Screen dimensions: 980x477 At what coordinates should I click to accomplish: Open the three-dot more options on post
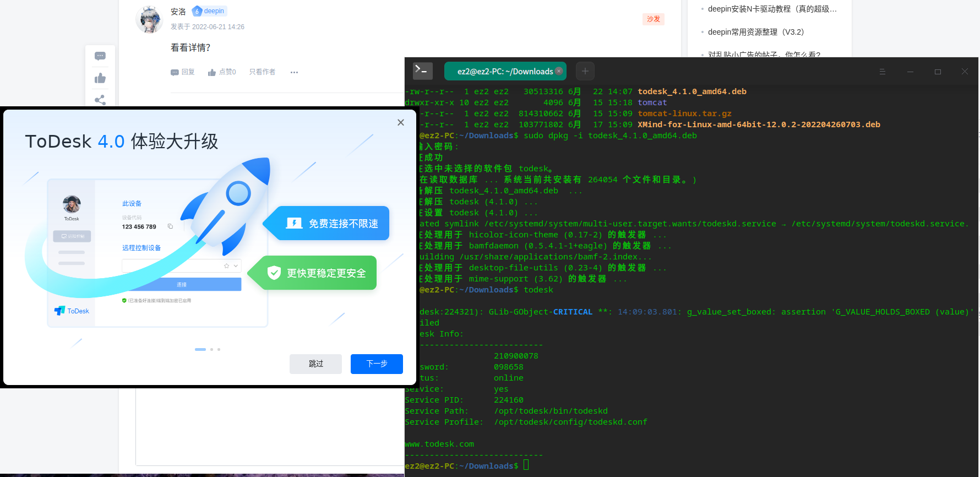tap(294, 72)
